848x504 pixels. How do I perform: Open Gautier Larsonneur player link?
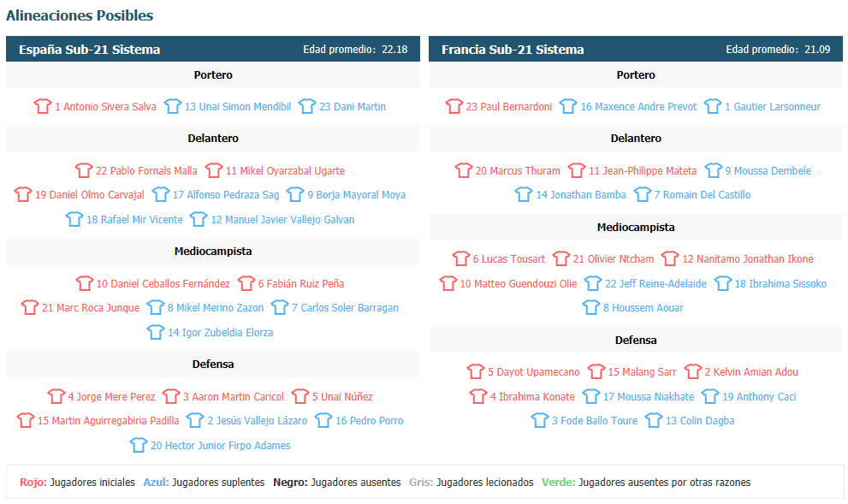(773, 106)
